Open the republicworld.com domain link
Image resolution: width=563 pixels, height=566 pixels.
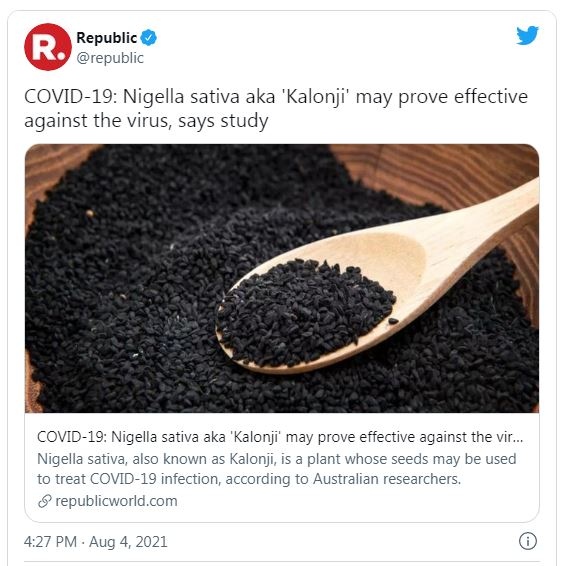coord(116,501)
